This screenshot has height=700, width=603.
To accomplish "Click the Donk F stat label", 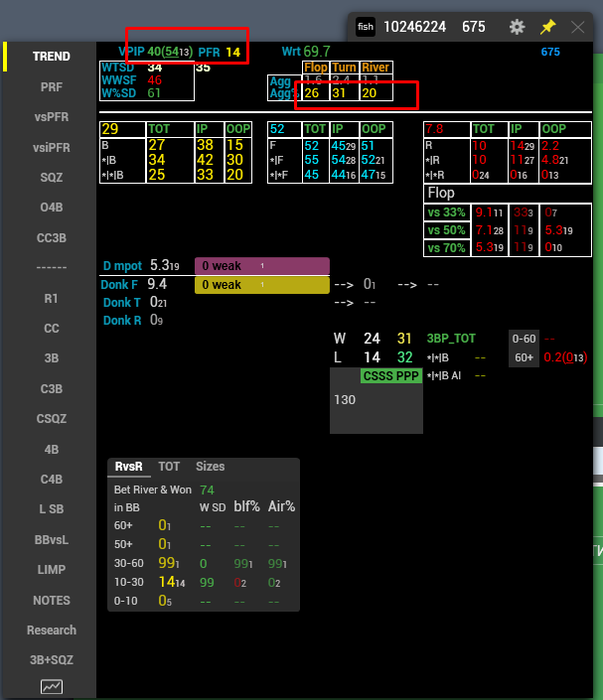I will point(119,285).
